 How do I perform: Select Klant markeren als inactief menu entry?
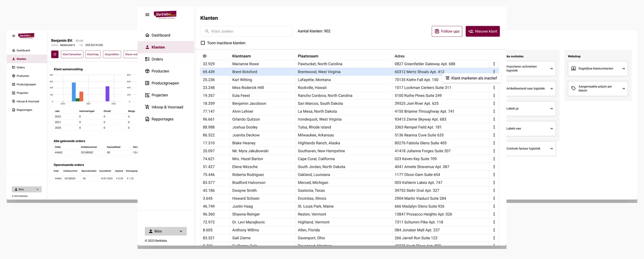[471, 78]
